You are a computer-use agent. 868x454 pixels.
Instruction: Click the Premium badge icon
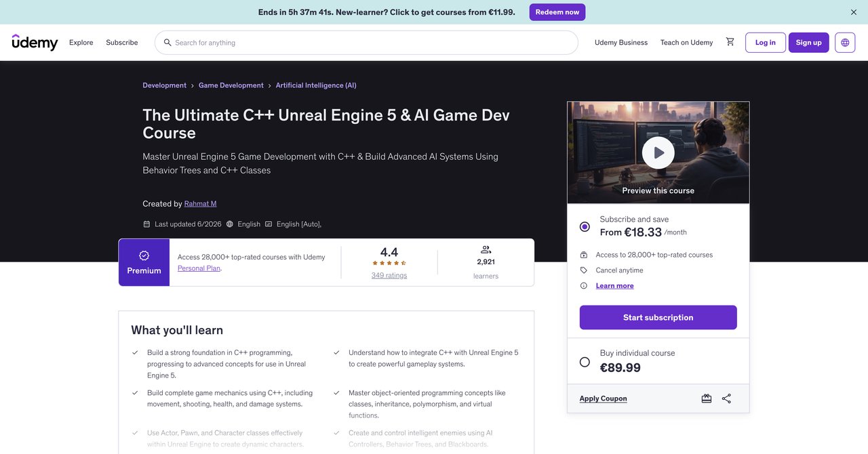point(144,255)
